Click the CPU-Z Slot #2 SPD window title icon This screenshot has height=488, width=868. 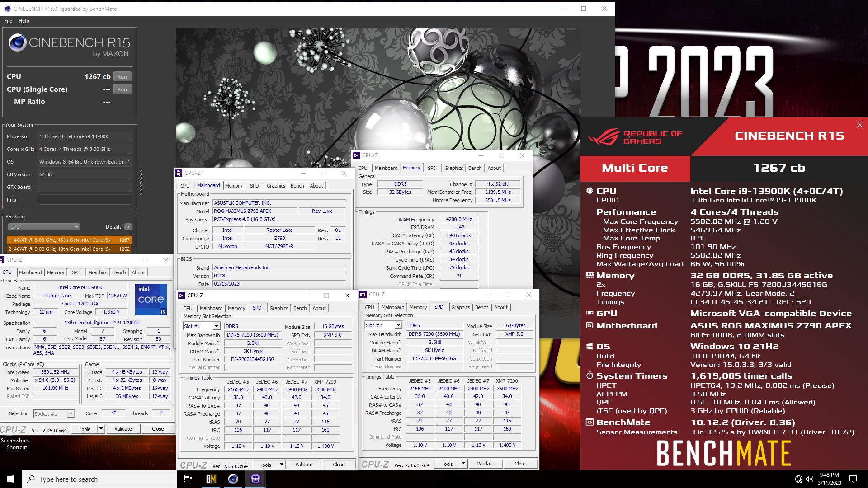click(x=363, y=295)
